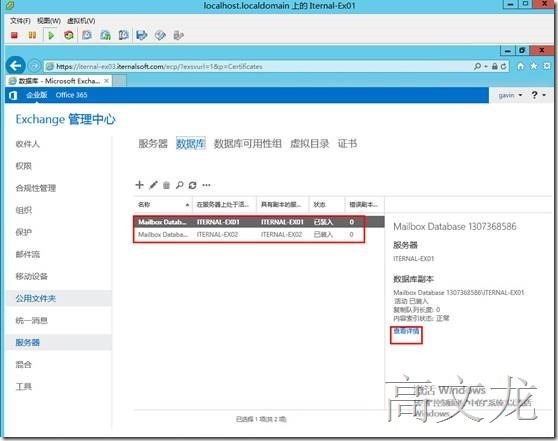
Task: Switch to the 数据库可用性组 tab
Action: 248,144
